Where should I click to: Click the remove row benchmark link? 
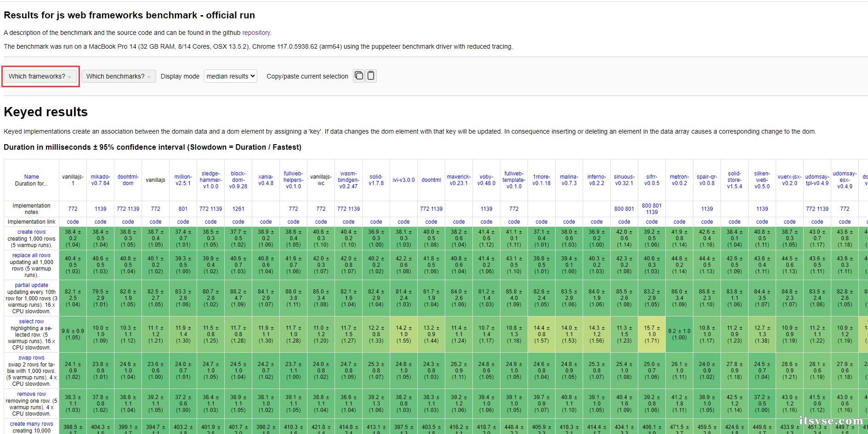point(31,394)
